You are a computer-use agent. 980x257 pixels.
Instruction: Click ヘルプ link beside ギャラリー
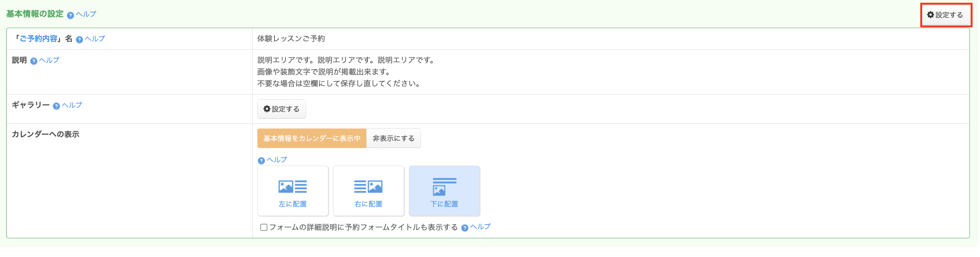point(72,105)
